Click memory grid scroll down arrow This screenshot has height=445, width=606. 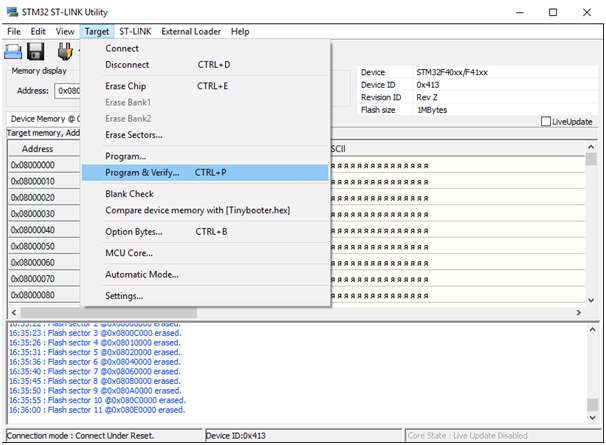pyautogui.click(x=591, y=300)
